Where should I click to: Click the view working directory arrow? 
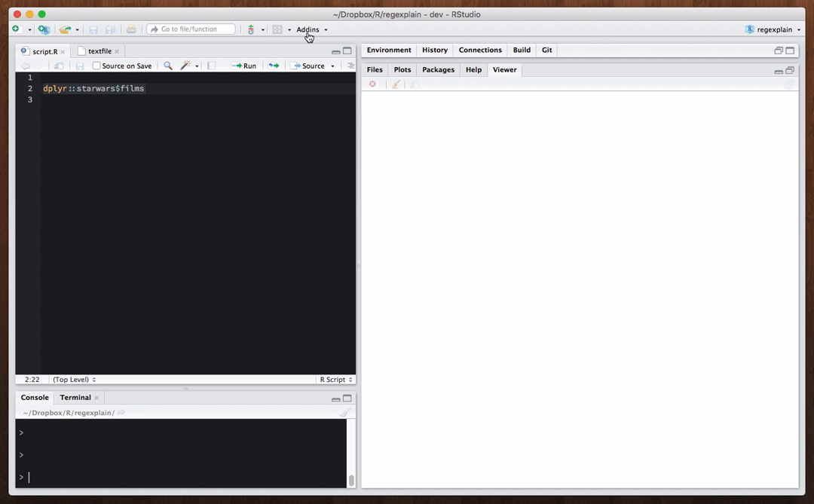click(121, 413)
